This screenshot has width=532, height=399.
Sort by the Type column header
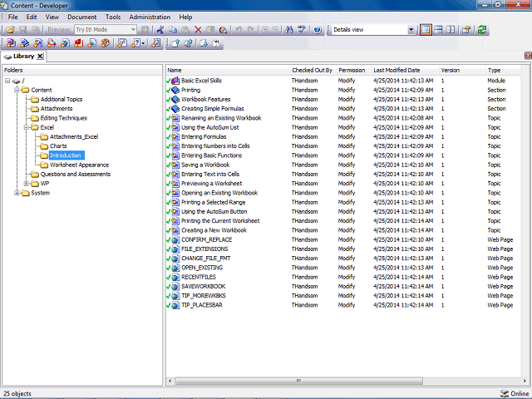pyautogui.click(x=504, y=70)
